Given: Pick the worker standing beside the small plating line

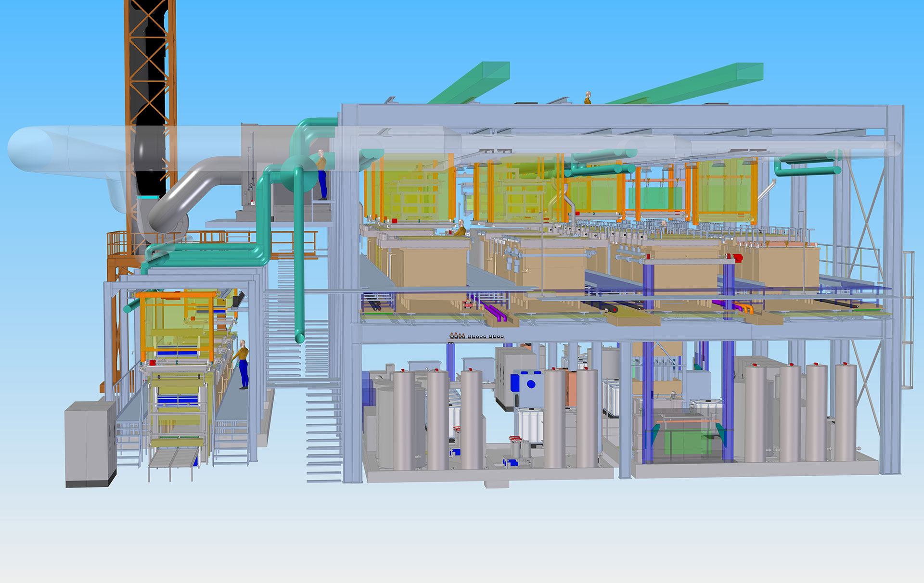Looking at the screenshot, I should (243, 364).
